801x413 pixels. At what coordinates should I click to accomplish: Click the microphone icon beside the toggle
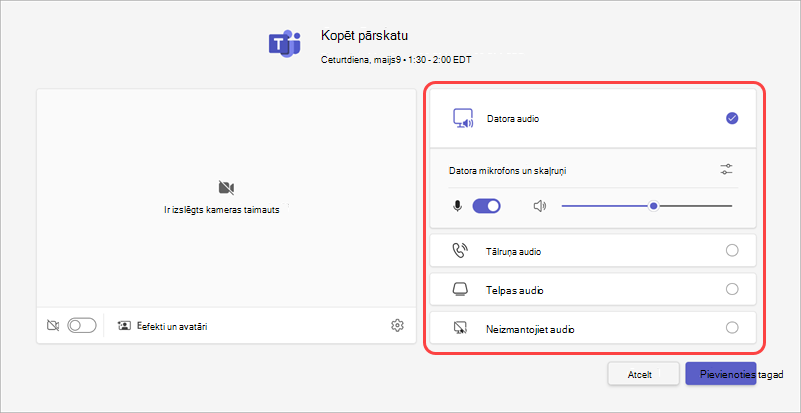click(x=458, y=206)
